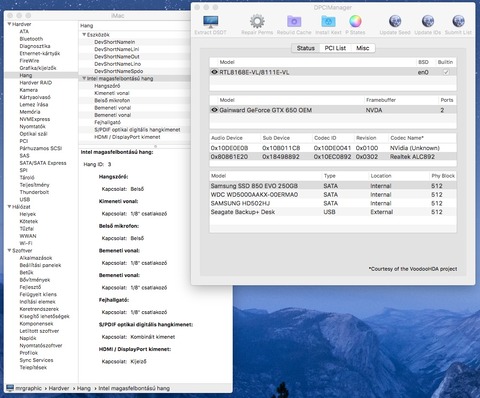Click eye icon beside Gainward GeForce GTX 650

coord(214,110)
